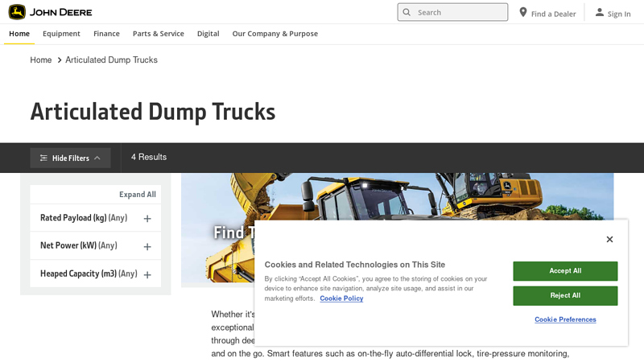This screenshot has width=644, height=362.
Task: Click the search magnifier icon
Action: click(x=407, y=12)
